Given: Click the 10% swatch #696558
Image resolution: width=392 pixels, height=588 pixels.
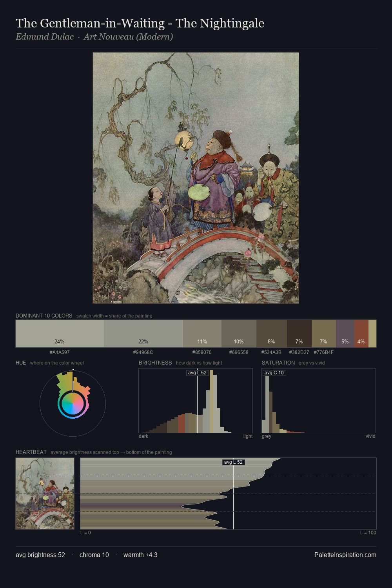Looking at the screenshot, I should pyautogui.click(x=239, y=334).
